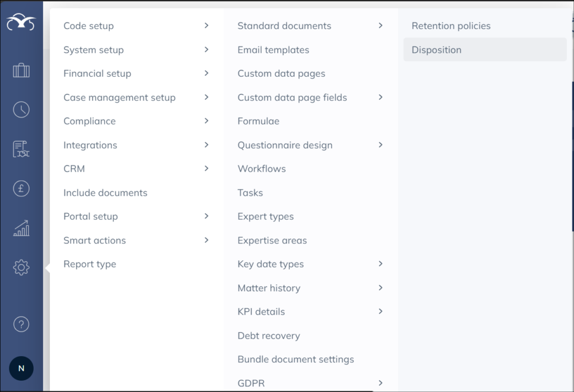Open the help question mark icon

(21, 324)
